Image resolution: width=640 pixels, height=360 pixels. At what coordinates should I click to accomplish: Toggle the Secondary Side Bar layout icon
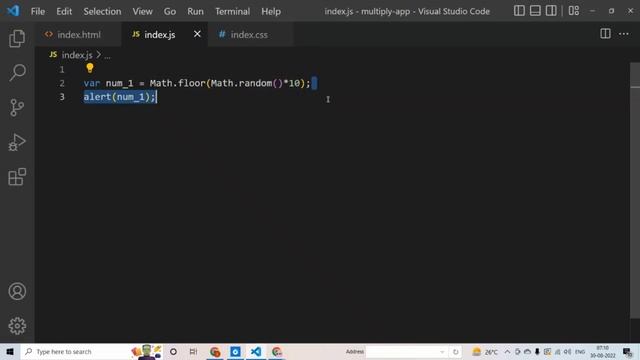[x=551, y=11]
